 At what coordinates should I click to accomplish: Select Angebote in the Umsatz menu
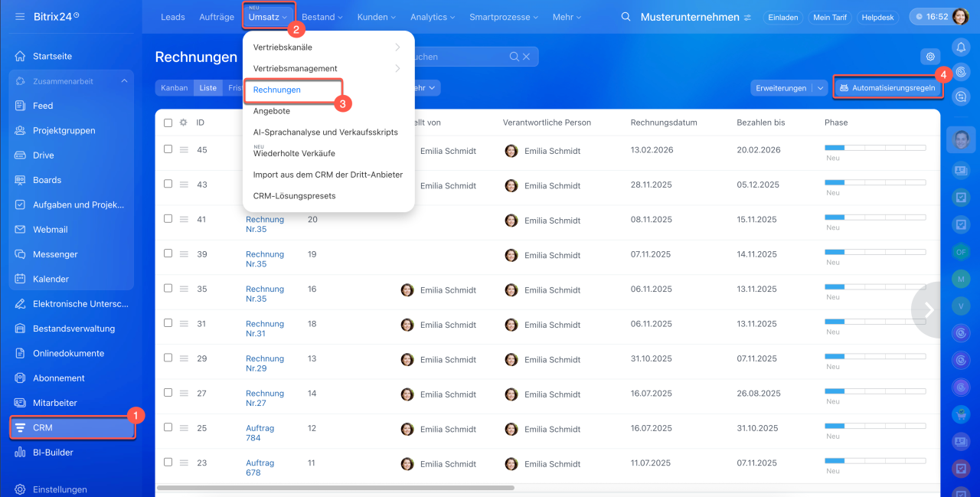click(272, 111)
